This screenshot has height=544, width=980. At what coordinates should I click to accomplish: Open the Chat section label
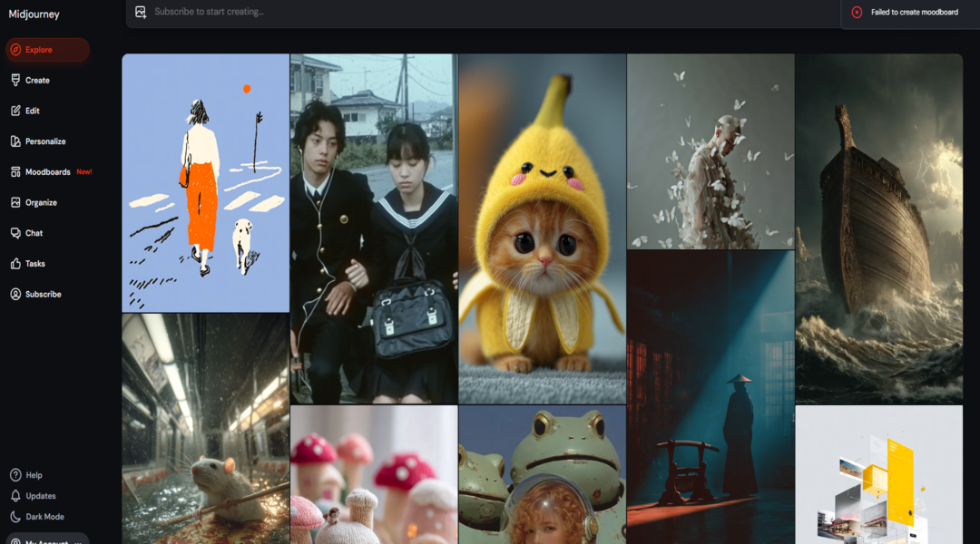pos(34,233)
